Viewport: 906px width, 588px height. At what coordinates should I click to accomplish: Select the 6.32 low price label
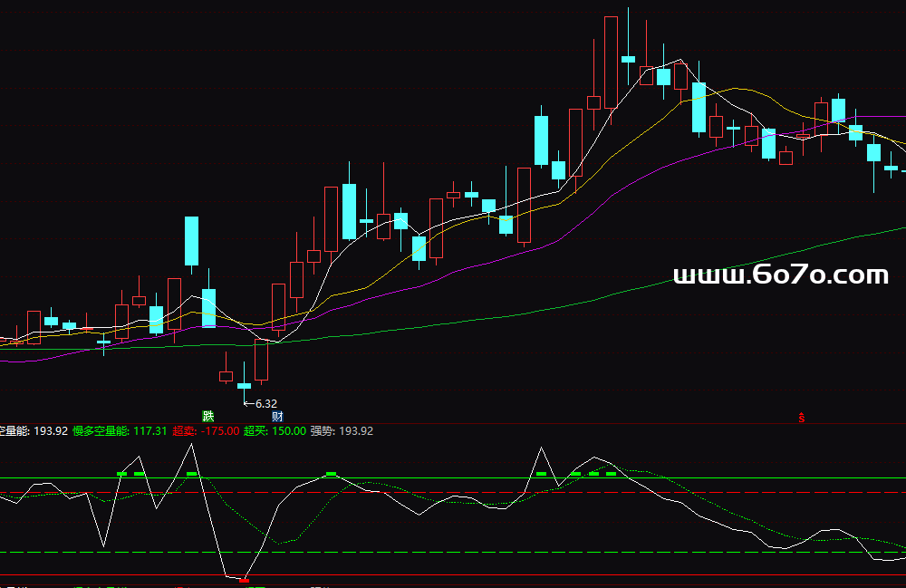[x=265, y=403]
